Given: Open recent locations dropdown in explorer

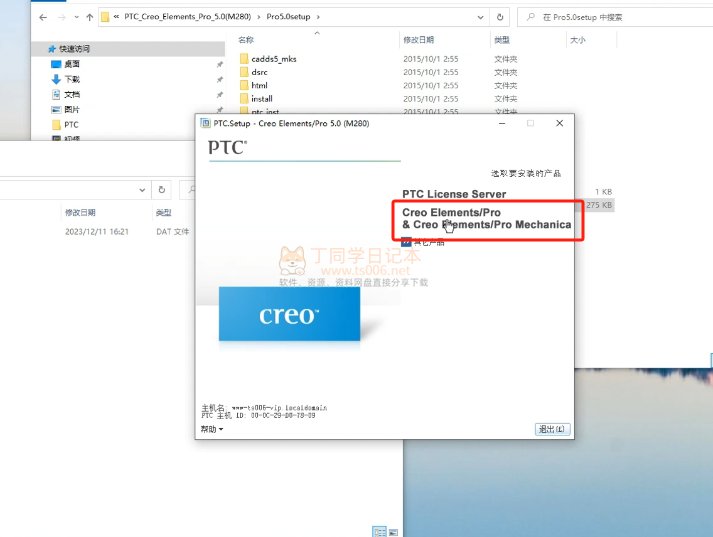Looking at the screenshot, I should click(76, 17).
